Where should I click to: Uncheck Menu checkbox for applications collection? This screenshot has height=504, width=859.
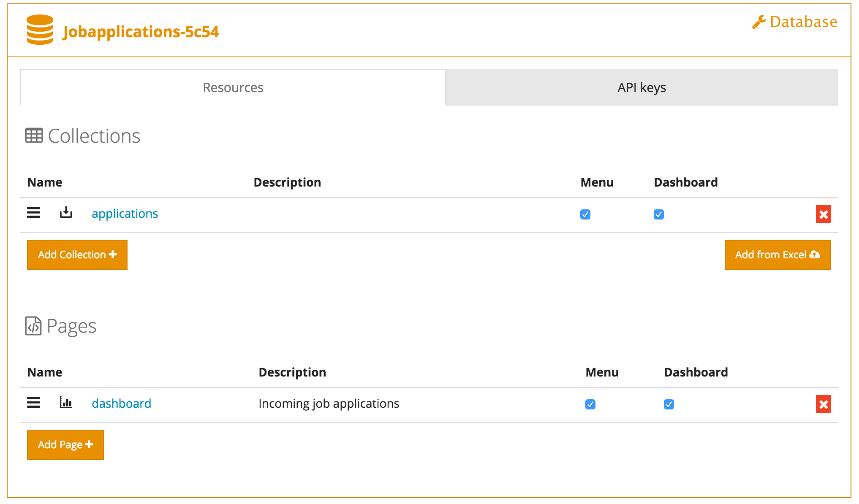(x=585, y=214)
